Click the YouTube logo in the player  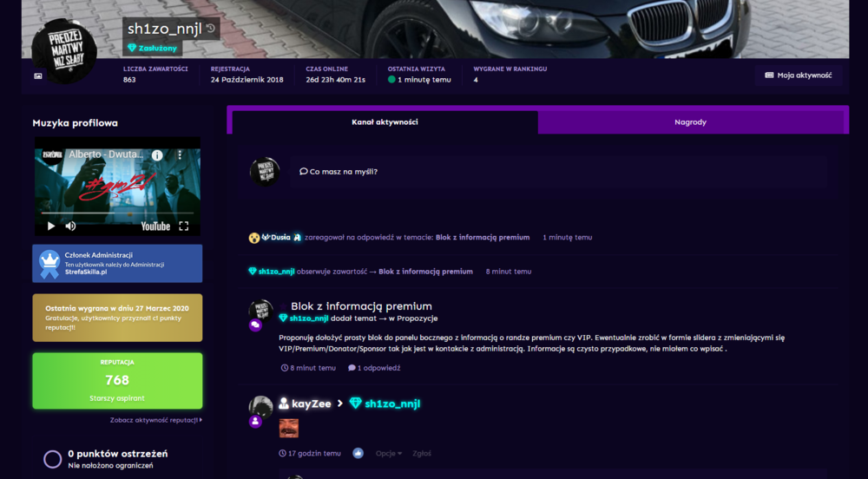coord(155,226)
